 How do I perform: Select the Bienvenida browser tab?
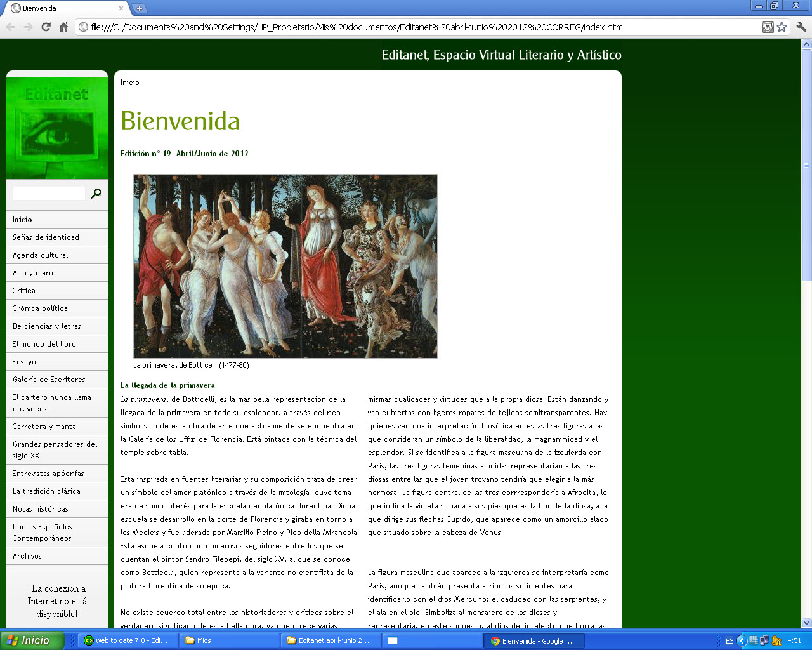tap(65, 8)
